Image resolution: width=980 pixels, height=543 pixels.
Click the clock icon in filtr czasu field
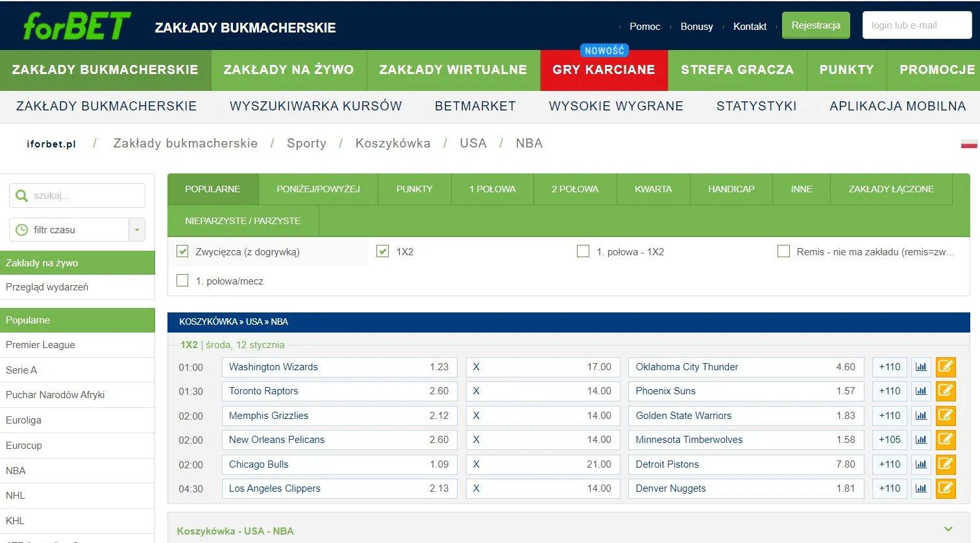pos(22,229)
